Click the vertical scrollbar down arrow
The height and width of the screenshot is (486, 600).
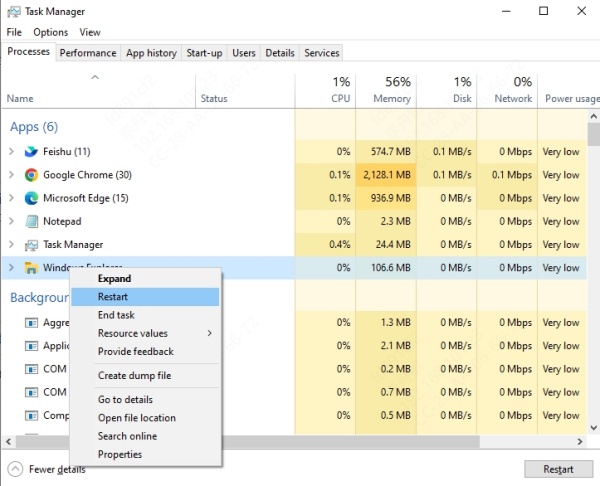[593, 428]
